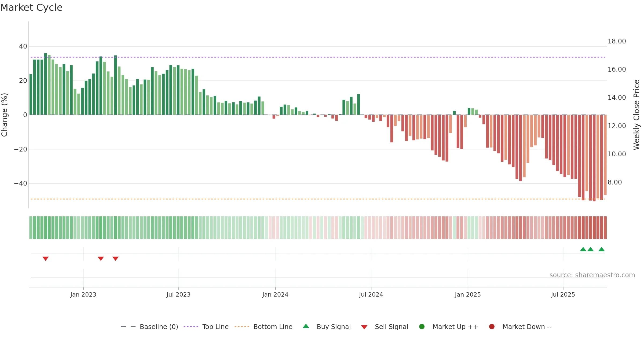
Task: Click the −40 tick on the left axis
Action: [x=21, y=183]
